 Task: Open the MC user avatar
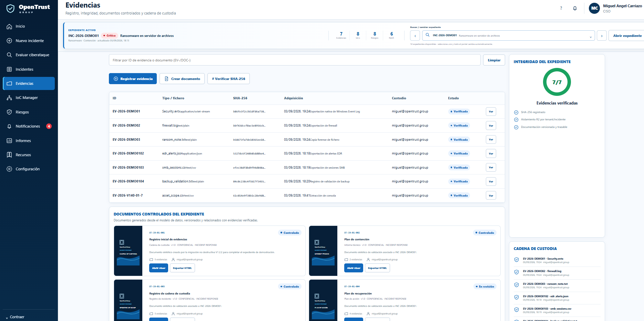594,8
